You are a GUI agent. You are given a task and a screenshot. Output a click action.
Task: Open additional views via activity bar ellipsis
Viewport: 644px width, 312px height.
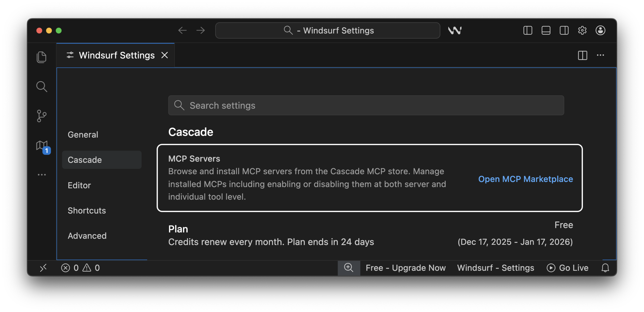point(42,174)
